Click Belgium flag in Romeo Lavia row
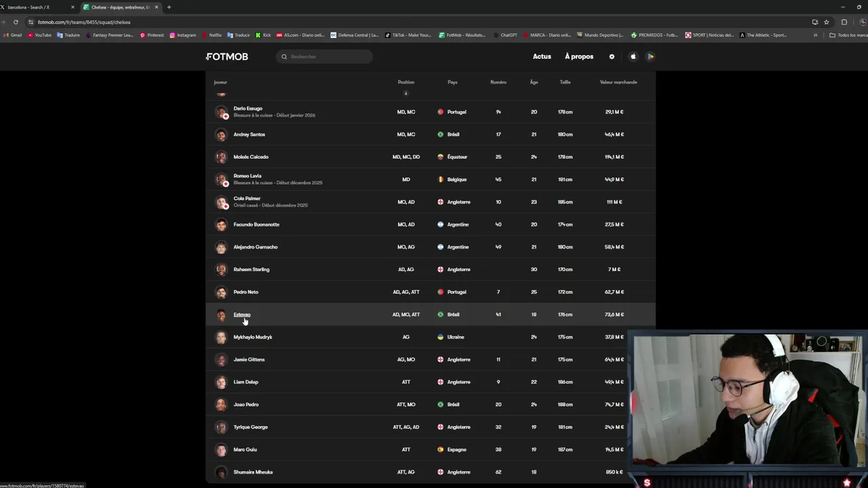 coord(441,180)
